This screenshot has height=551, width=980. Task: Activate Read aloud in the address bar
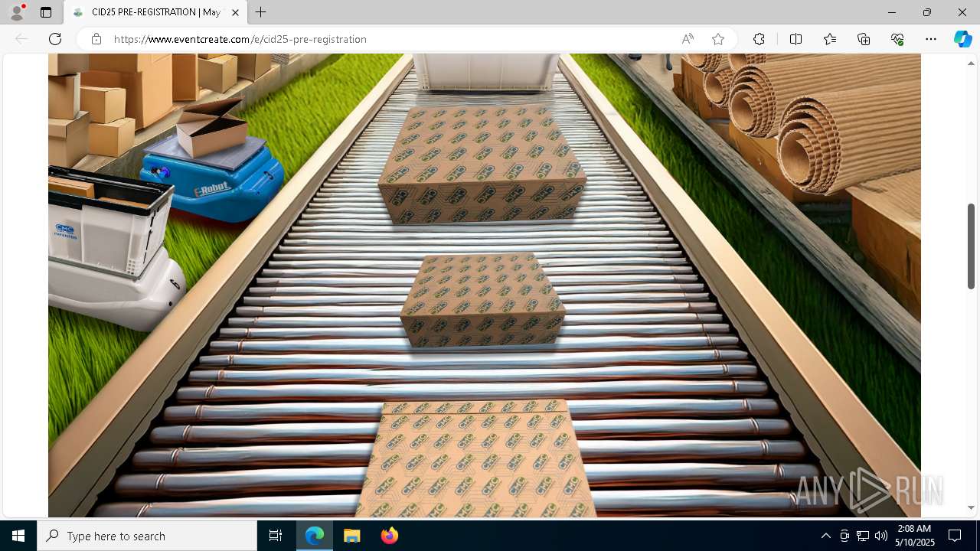pos(688,39)
